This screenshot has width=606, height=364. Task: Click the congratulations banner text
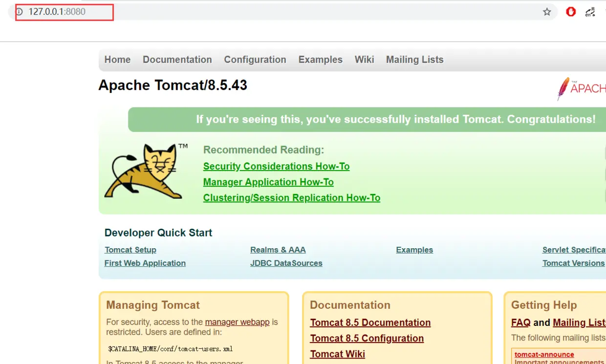[396, 119]
